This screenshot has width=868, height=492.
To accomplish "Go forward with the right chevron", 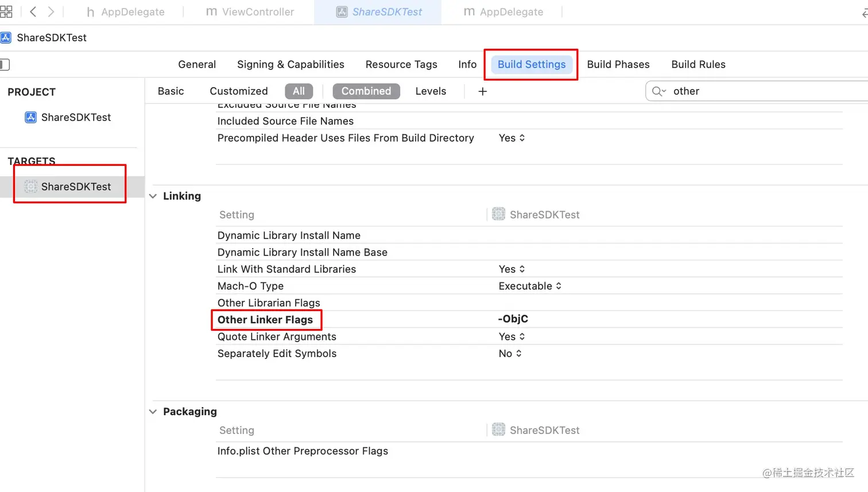I will tap(51, 11).
